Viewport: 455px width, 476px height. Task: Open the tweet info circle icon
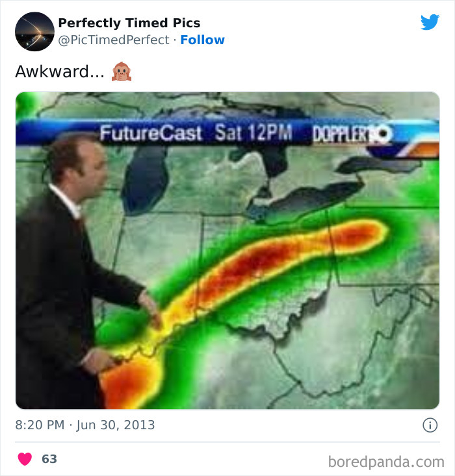point(430,425)
